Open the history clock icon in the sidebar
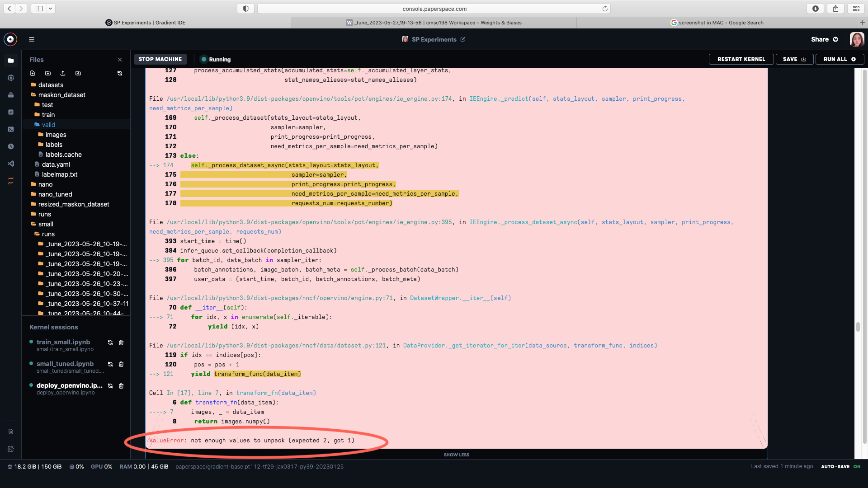868x488 pixels. point(10,146)
